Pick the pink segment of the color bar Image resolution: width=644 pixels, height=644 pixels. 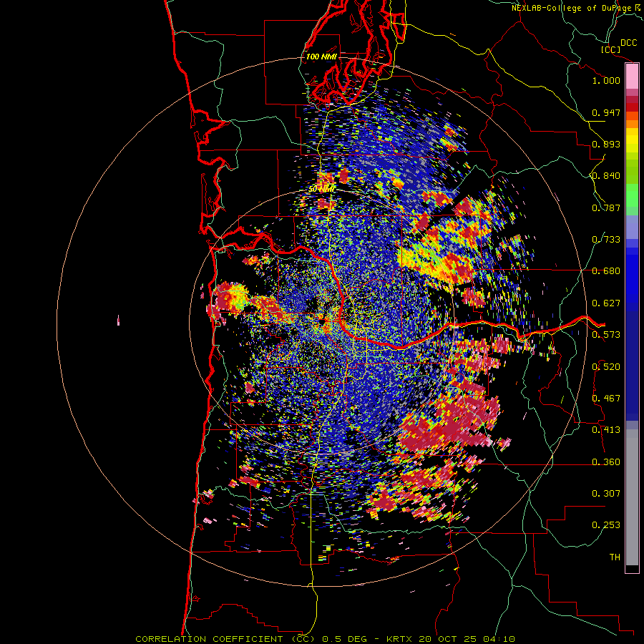(632, 77)
